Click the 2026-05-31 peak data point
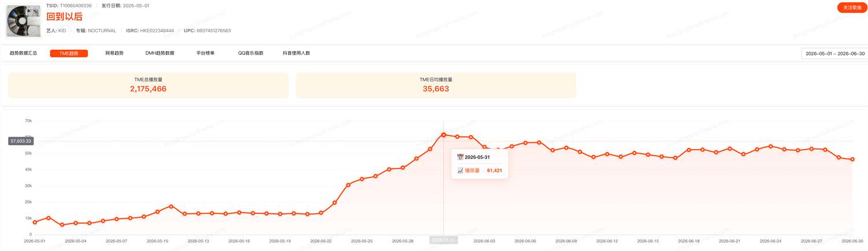 (x=443, y=135)
